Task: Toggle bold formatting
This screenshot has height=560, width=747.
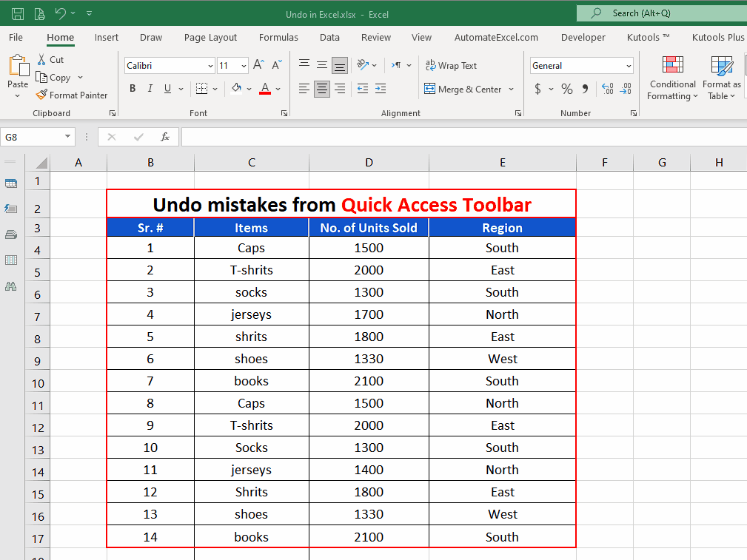Action: click(132, 87)
